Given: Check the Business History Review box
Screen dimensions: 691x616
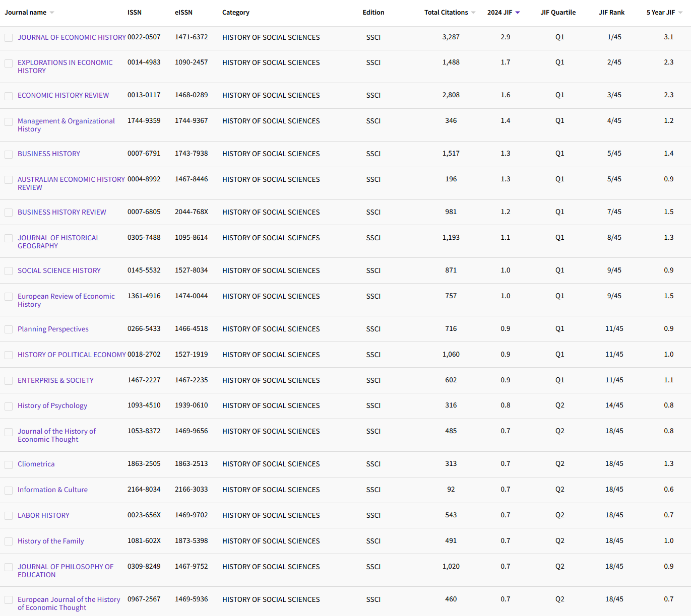Looking at the screenshot, I should pos(9,213).
